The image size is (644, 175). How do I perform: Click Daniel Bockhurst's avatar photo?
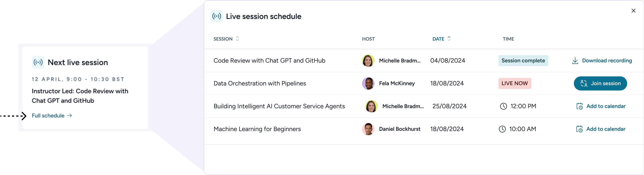tap(368, 129)
